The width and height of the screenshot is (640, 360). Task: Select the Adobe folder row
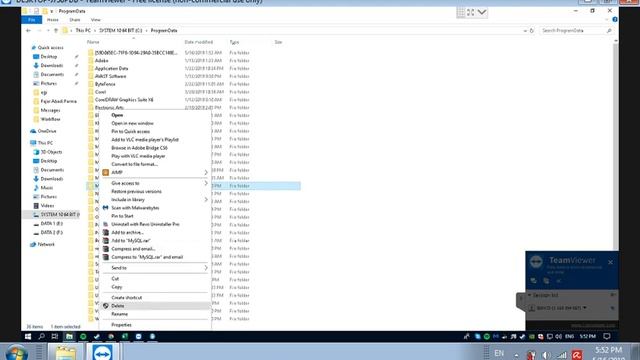[x=102, y=60]
